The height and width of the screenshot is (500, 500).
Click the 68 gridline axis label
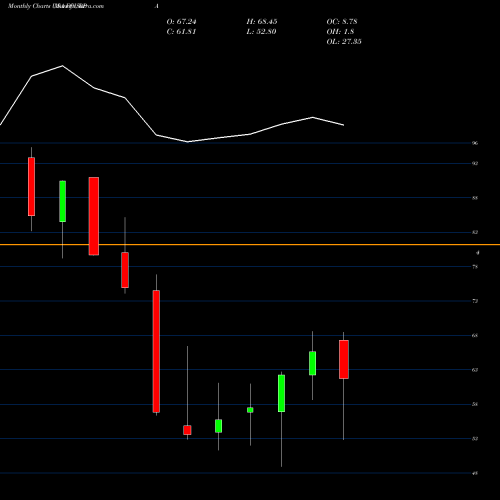point(475,335)
